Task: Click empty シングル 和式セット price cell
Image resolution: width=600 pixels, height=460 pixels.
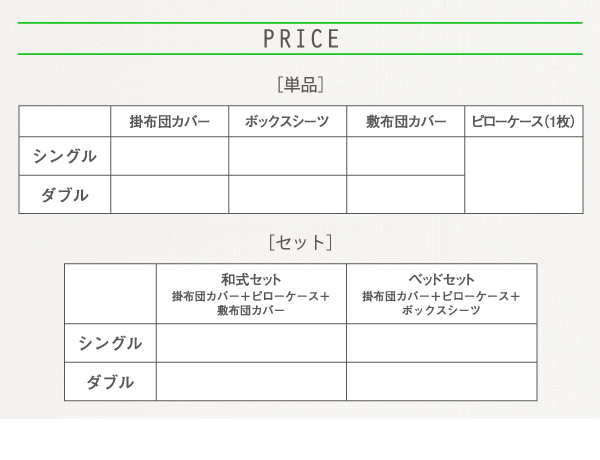Action: (x=251, y=343)
